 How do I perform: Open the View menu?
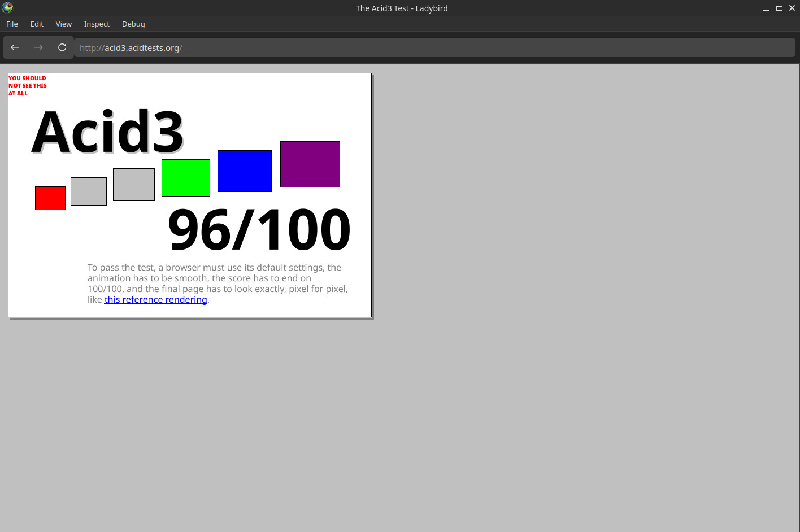point(64,24)
